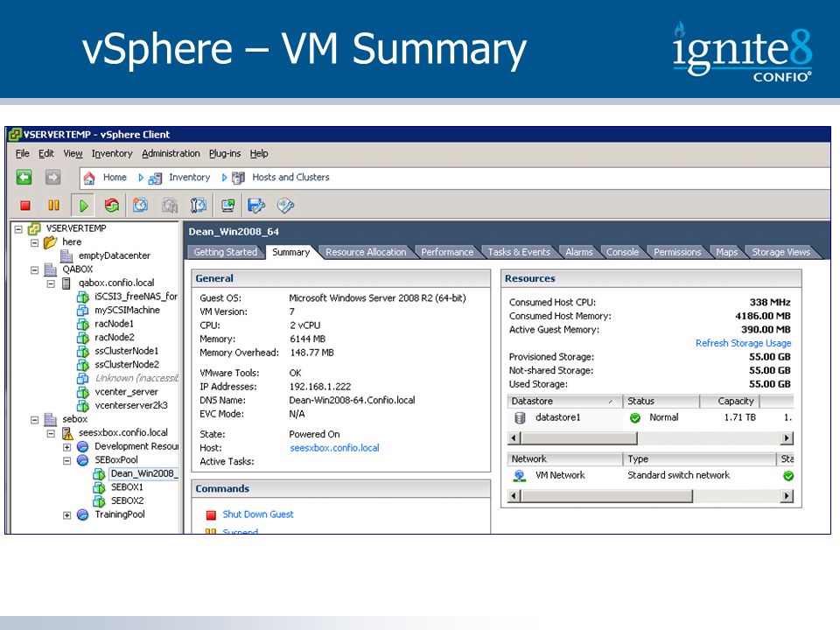Click the Revert to Snapshot toolbar icon

pos(170,205)
